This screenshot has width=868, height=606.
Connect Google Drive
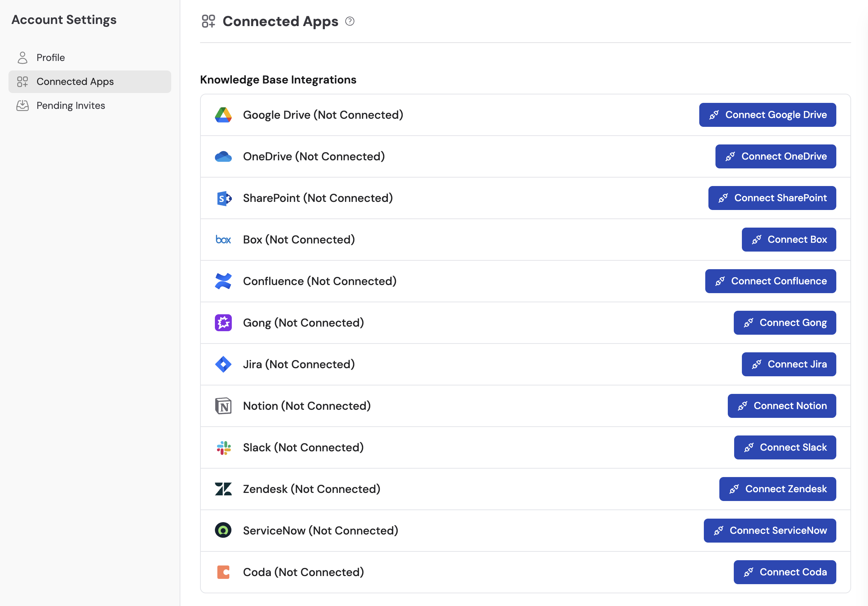point(767,115)
